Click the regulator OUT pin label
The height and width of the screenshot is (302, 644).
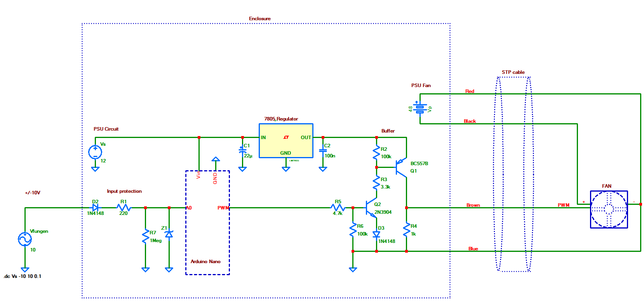306,138
